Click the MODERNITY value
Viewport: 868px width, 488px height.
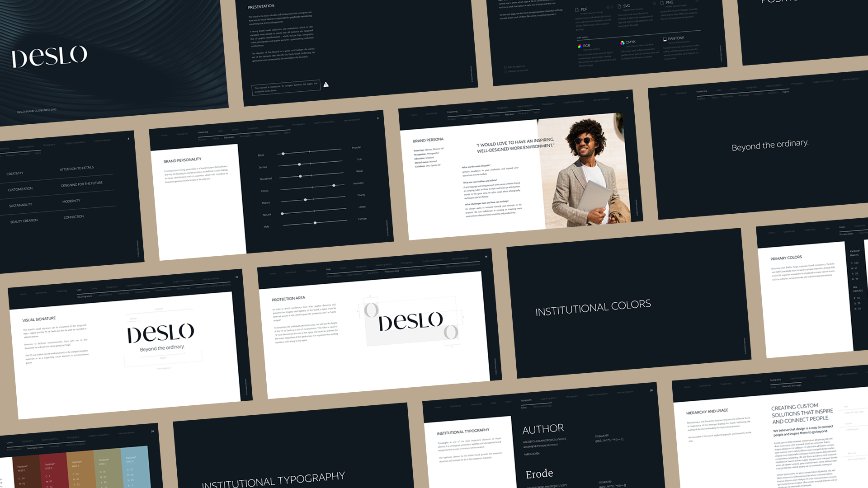[71, 201]
